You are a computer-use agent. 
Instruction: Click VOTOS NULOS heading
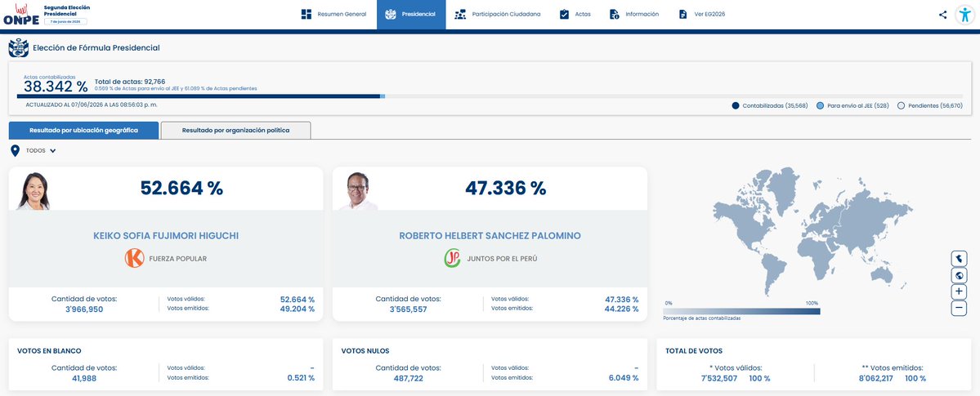[x=365, y=351]
